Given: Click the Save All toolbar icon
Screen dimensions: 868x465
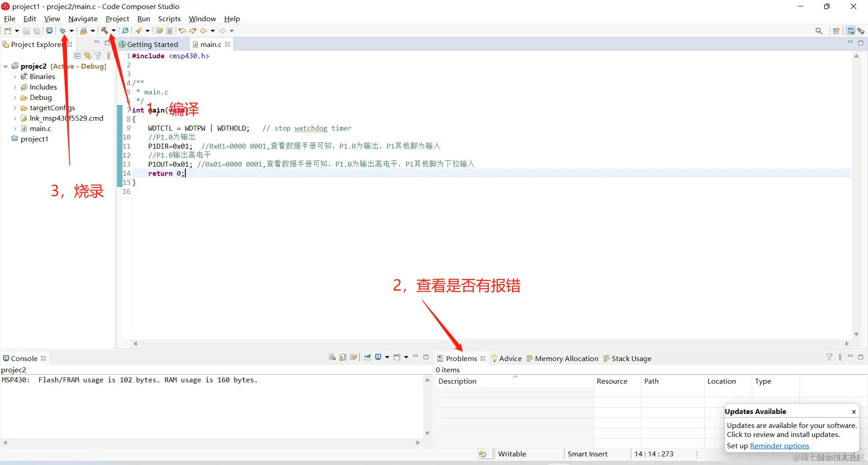Looking at the screenshot, I should pyautogui.click(x=37, y=31).
